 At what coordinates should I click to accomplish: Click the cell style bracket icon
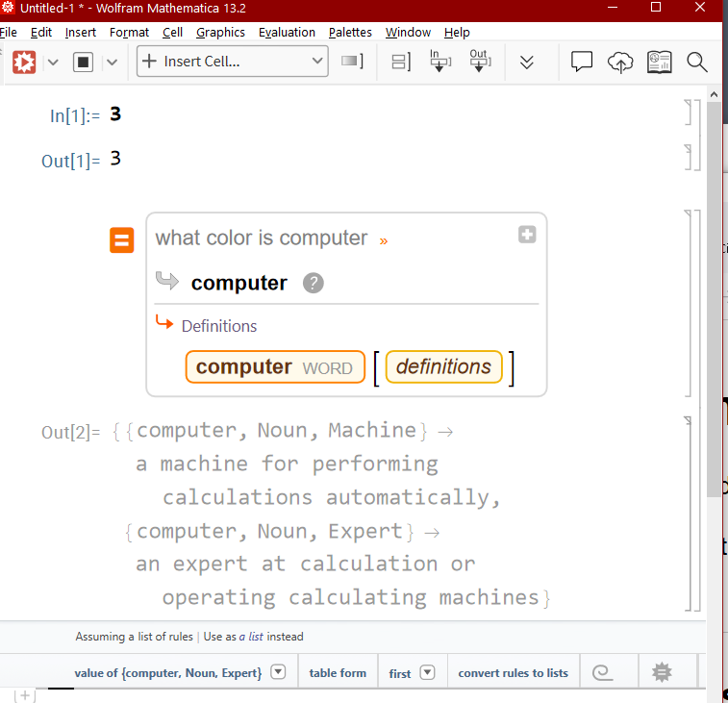pyautogui.click(x=352, y=61)
